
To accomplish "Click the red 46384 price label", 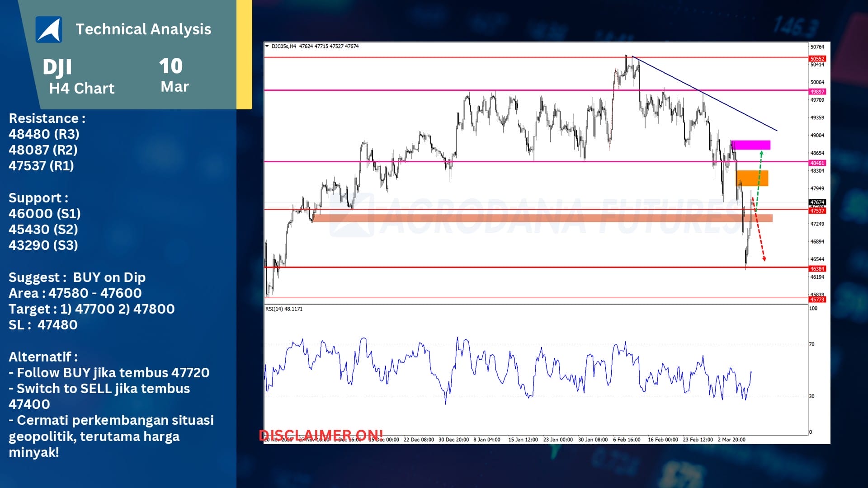I will (817, 269).
